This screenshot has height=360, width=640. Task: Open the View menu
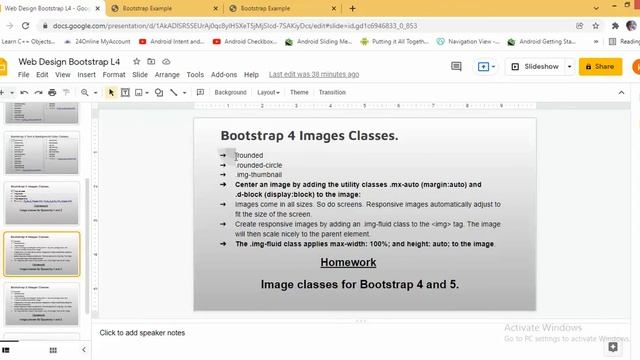[62, 75]
